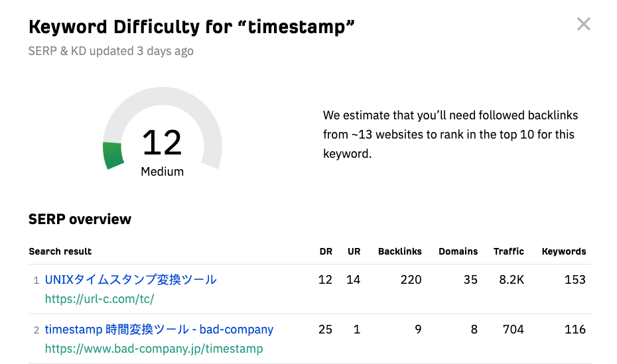Sort by the Domains column header
617x364 pixels.
(458, 252)
